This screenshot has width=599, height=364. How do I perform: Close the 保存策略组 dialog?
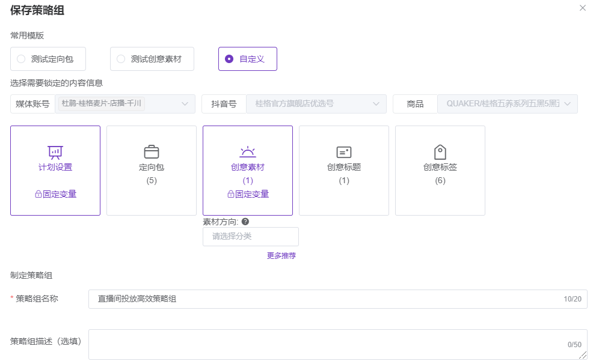point(583,8)
